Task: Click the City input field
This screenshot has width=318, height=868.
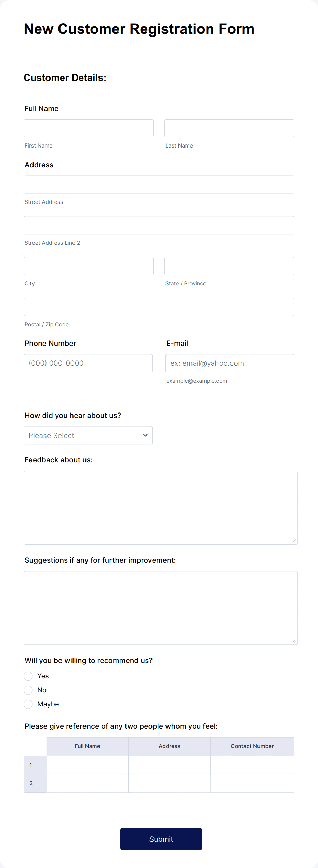Action: tap(88, 266)
